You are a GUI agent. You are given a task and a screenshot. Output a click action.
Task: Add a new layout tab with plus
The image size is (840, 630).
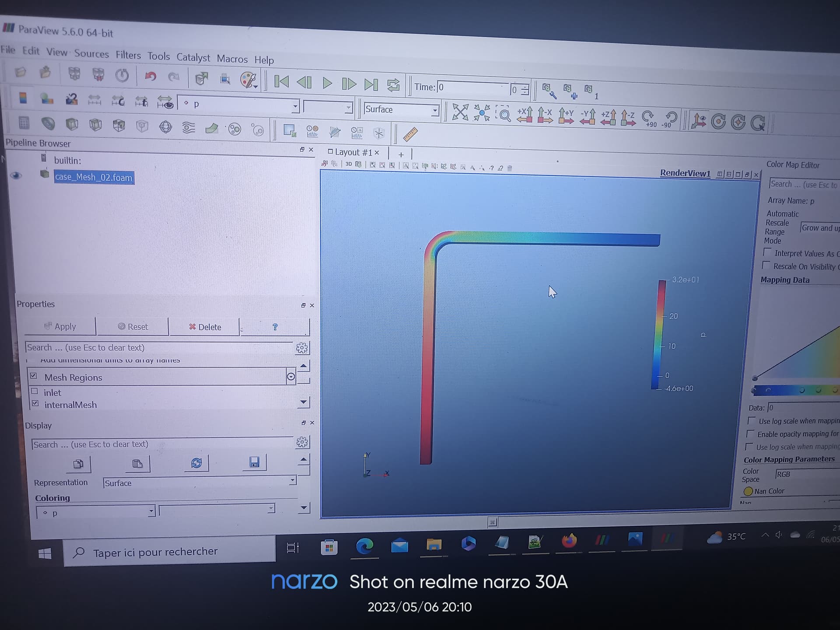coord(401,154)
